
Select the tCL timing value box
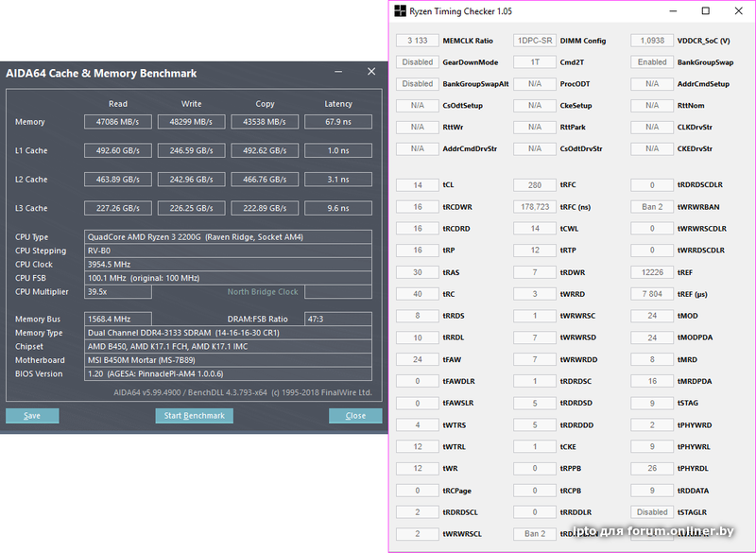(x=417, y=185)
